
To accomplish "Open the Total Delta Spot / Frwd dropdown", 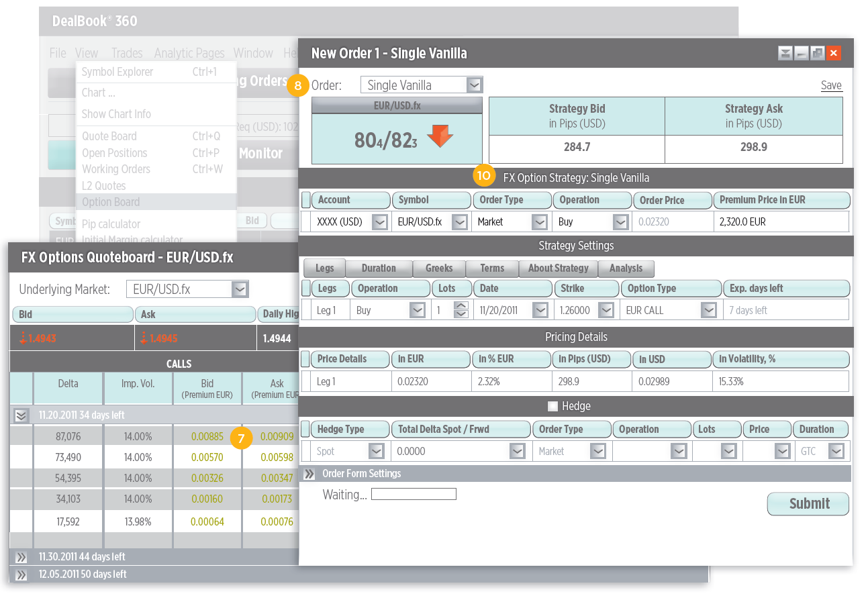I will tap(517, 452).
